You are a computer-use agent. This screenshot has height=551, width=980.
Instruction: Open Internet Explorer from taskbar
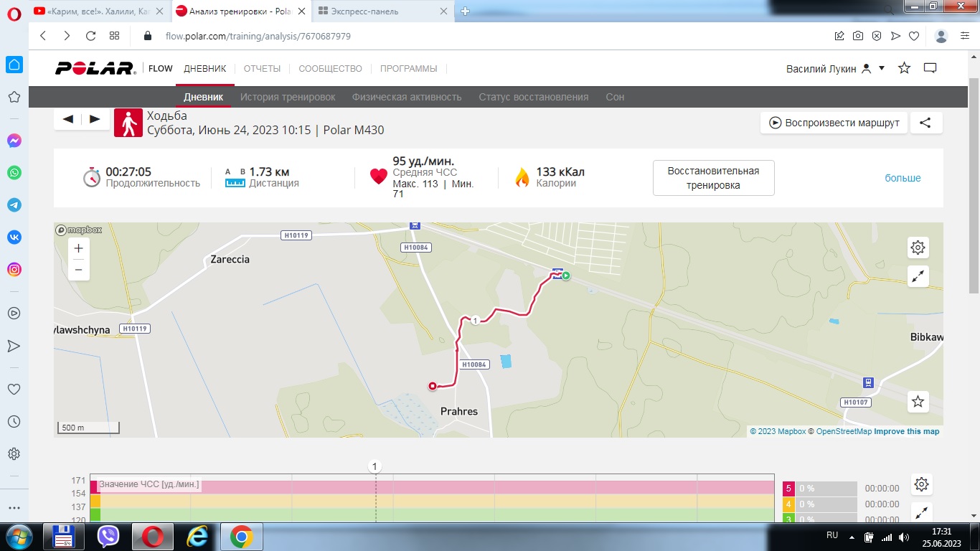tap(197, 537)
